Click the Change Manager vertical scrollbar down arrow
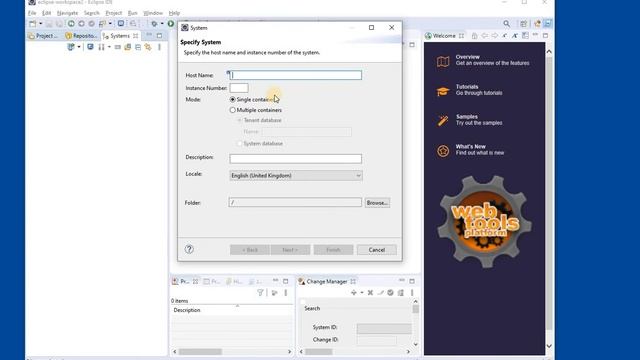Image resolution: width=640 pixels, height=360 pixels. pos(416,344)
